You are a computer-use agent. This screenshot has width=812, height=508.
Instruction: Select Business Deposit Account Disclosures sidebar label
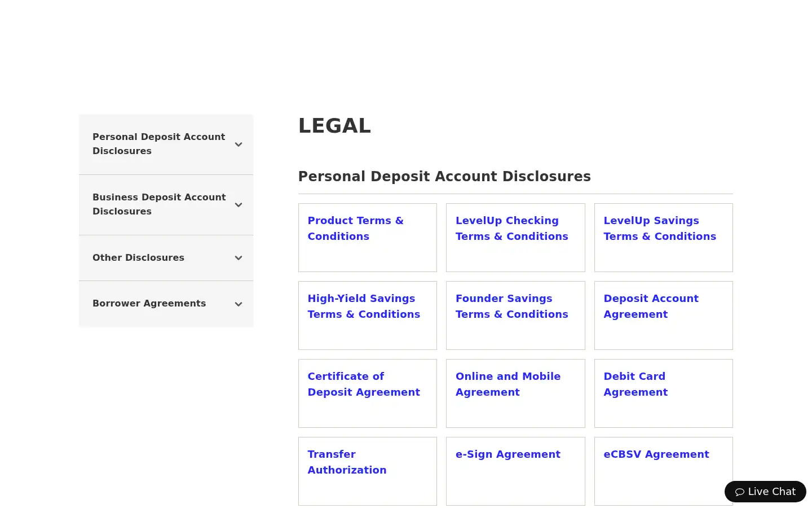(x=159, y=204)
